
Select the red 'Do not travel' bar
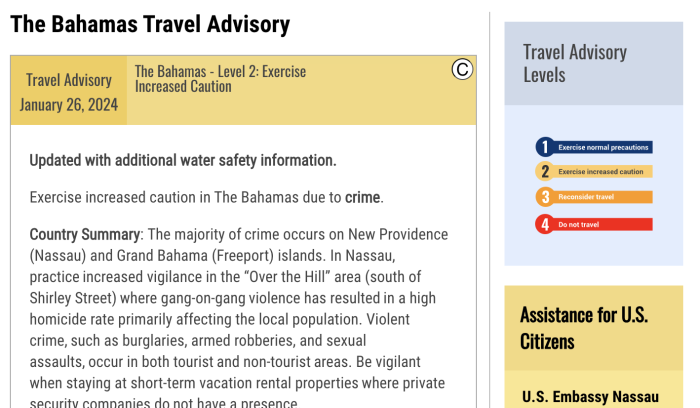click(x=603, y=224)
